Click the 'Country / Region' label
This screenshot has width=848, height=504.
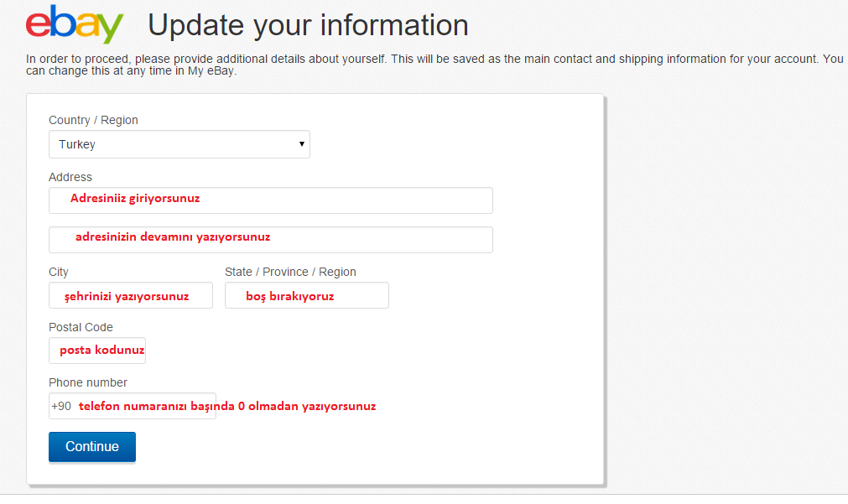(x=93, y=120)
